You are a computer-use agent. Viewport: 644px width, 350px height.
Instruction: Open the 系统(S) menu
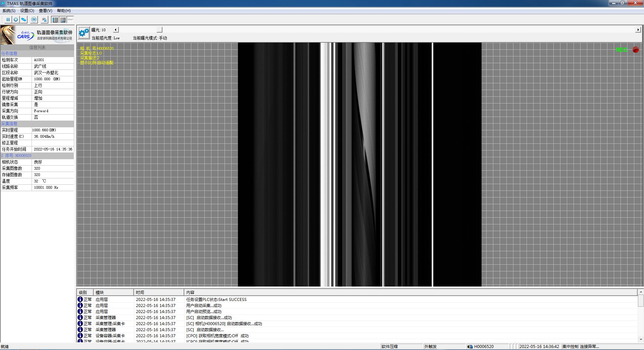[x=9, y=11]
